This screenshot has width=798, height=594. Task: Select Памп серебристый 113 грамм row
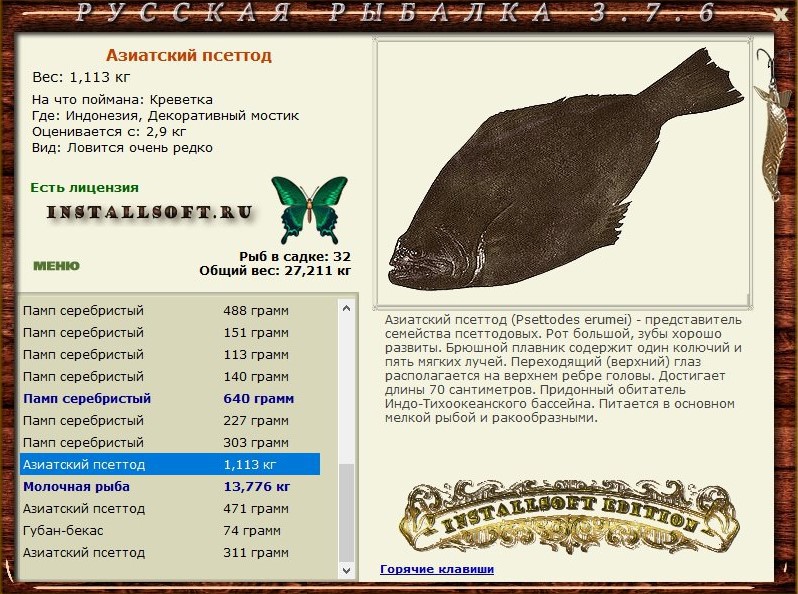click(x=170, y=354)
